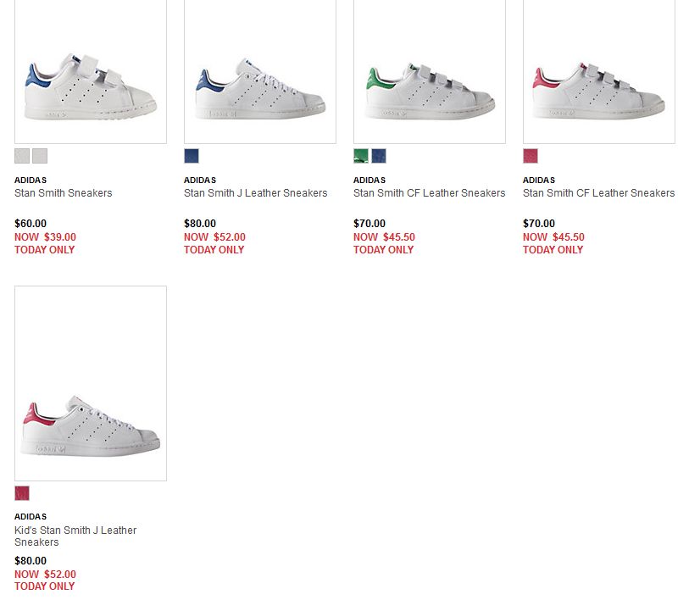Open blue velcro Stan Smith Sneakers image
700x600 pixels.
tap(91, 71)
